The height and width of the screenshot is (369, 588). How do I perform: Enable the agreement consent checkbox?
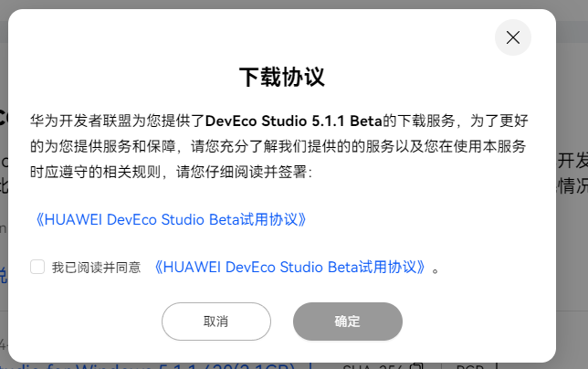[x=37, y=267]
